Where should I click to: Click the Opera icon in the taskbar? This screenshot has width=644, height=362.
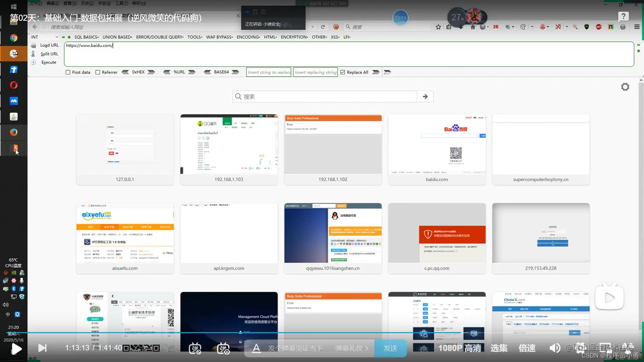point(14,85)
